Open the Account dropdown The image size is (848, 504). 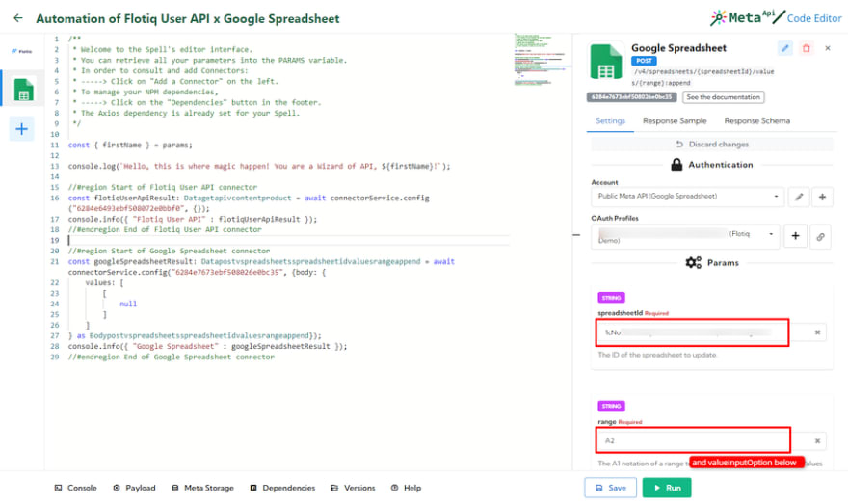point(687,197)
